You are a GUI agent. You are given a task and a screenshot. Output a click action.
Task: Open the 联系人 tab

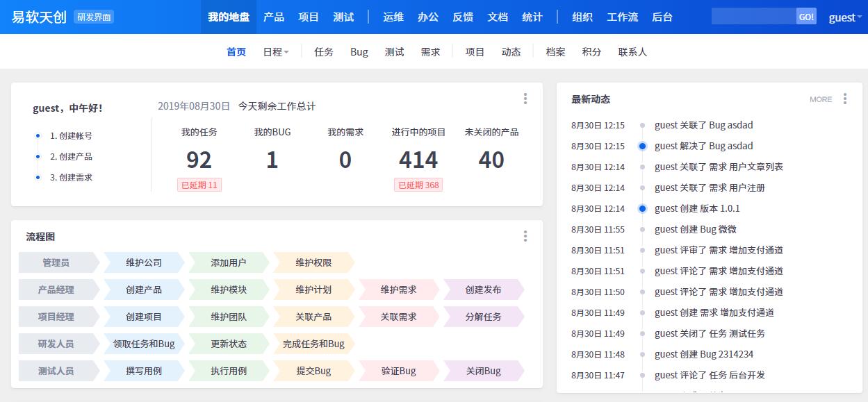[x=632, y=52]
